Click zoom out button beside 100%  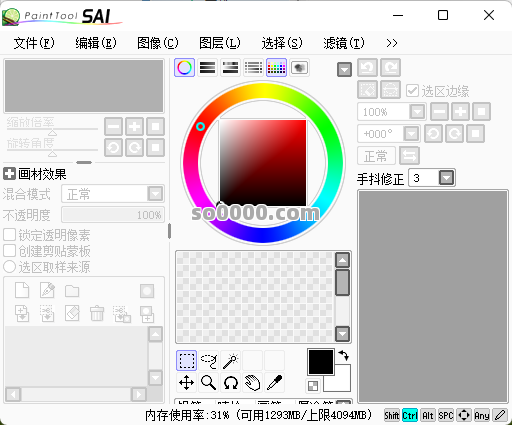[x=439, y=112]
